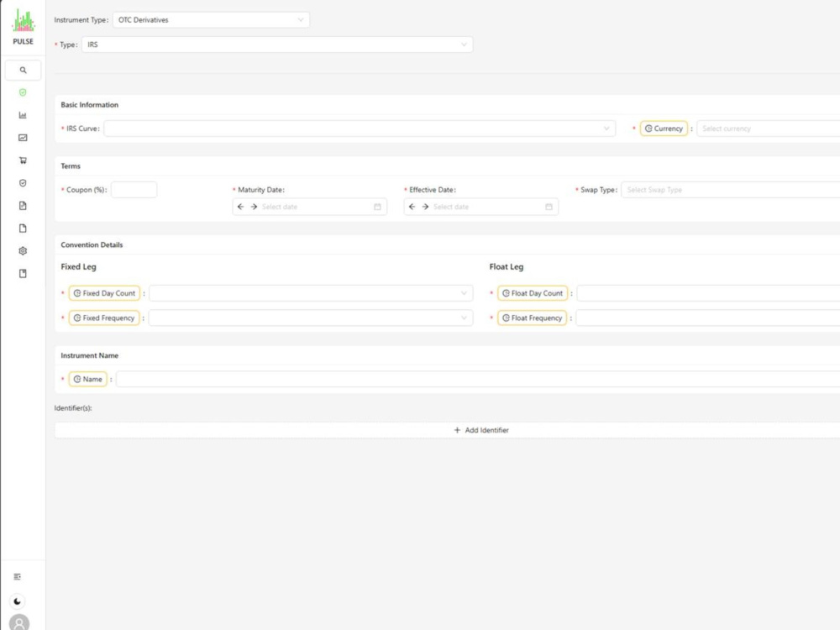Open the Maturity Date calendar icon

point(377,207)
